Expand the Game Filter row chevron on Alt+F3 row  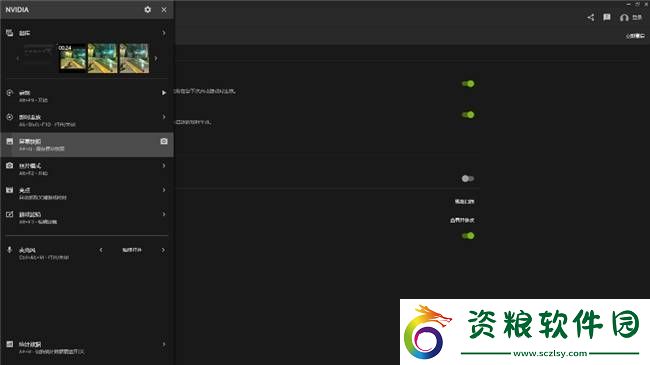pos(164,214)
